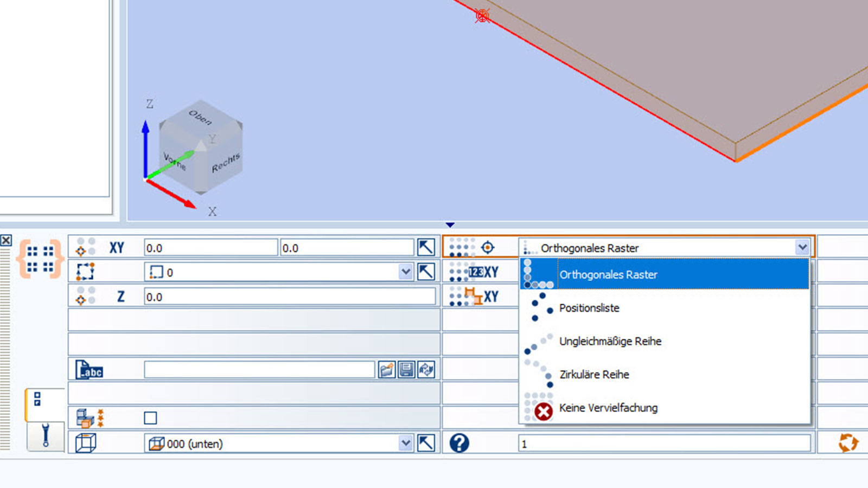
Task: Click the open file folder icon
Action: tap(387, 370)
